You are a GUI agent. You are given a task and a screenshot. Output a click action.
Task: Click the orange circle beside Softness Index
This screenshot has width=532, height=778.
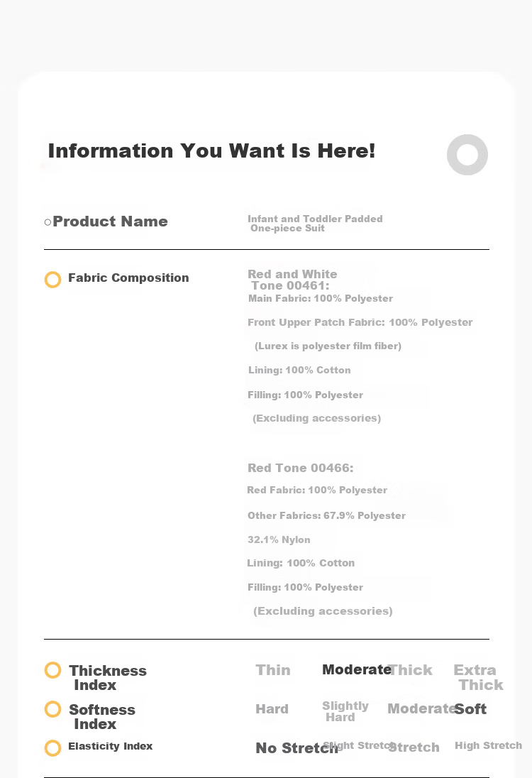click(52, 709)
